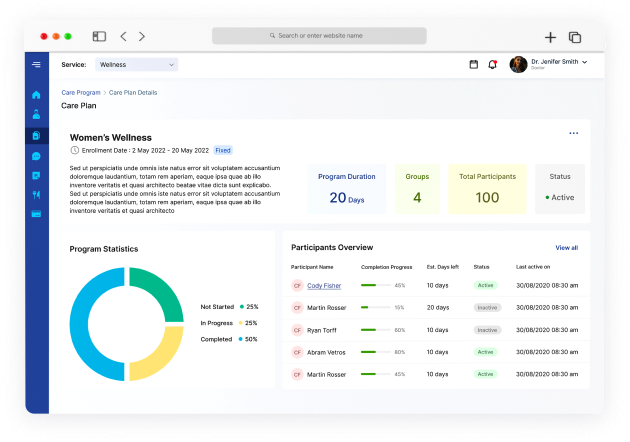Open new browser tab with plus icon

tap(550, 37)
